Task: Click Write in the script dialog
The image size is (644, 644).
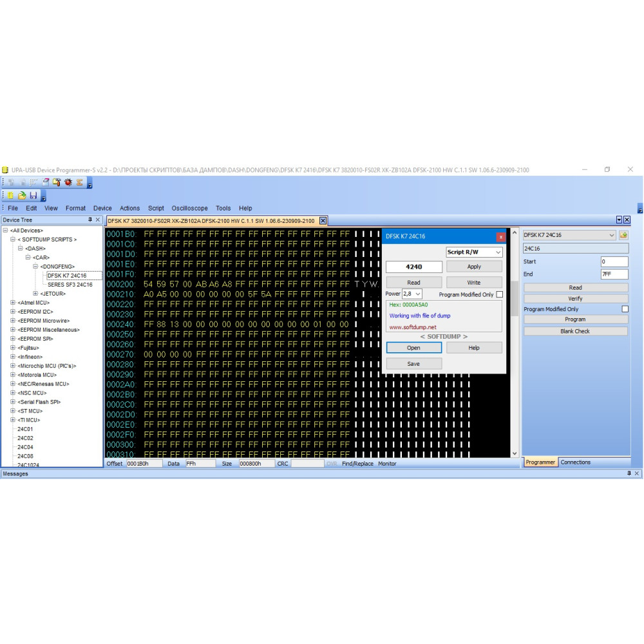Action: click(474, 283)
